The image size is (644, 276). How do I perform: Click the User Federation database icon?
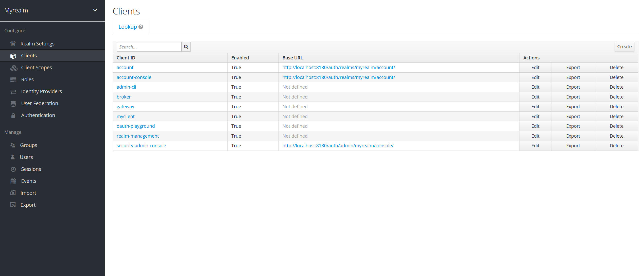click(x=13, y=104)
